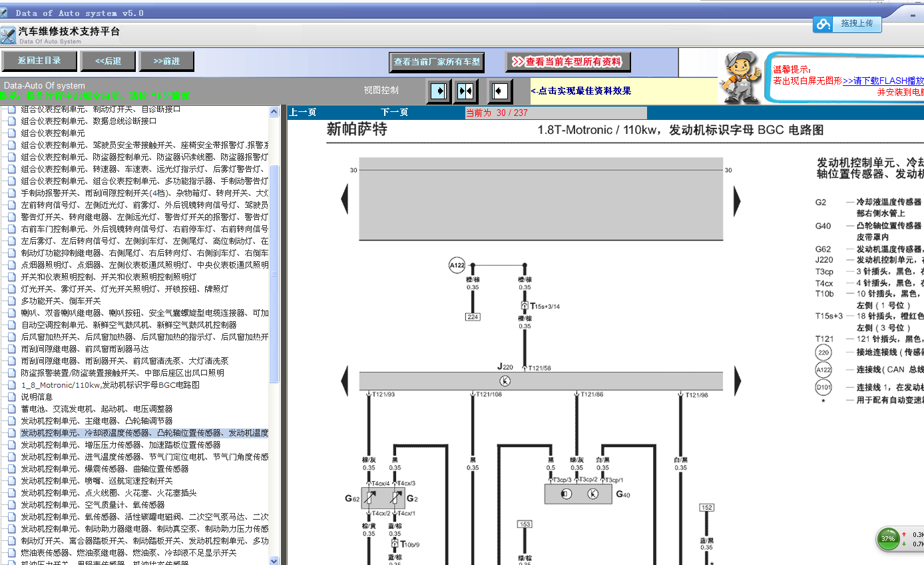Click the document icon of 组合仪表控制单元 row

pyautogui.click(x=11, y=133)
